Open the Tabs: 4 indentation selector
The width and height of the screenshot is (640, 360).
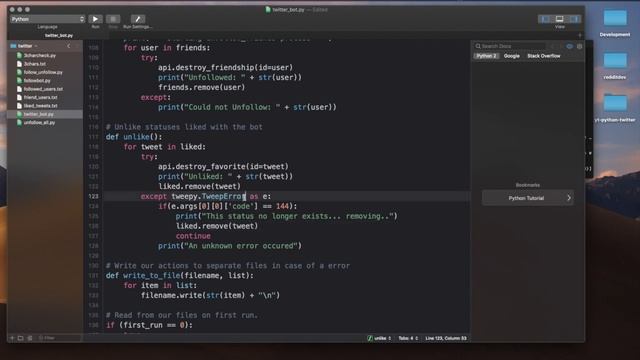[408, 338]
